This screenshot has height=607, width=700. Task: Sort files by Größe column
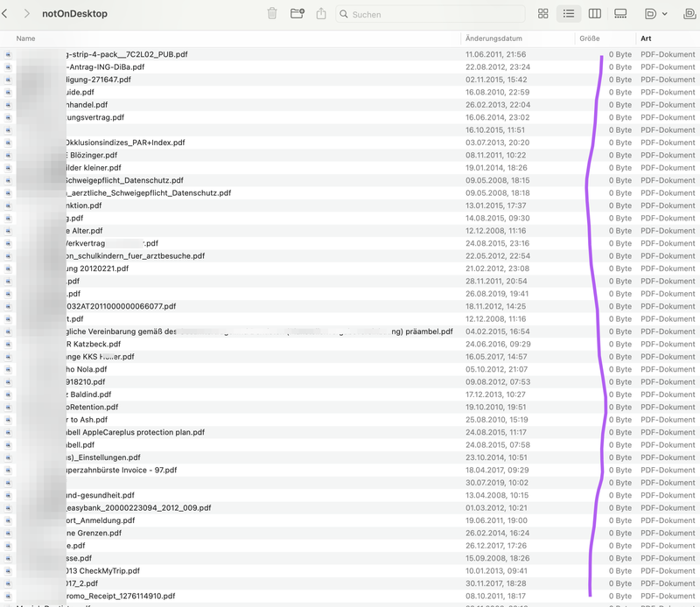(589, 38)
